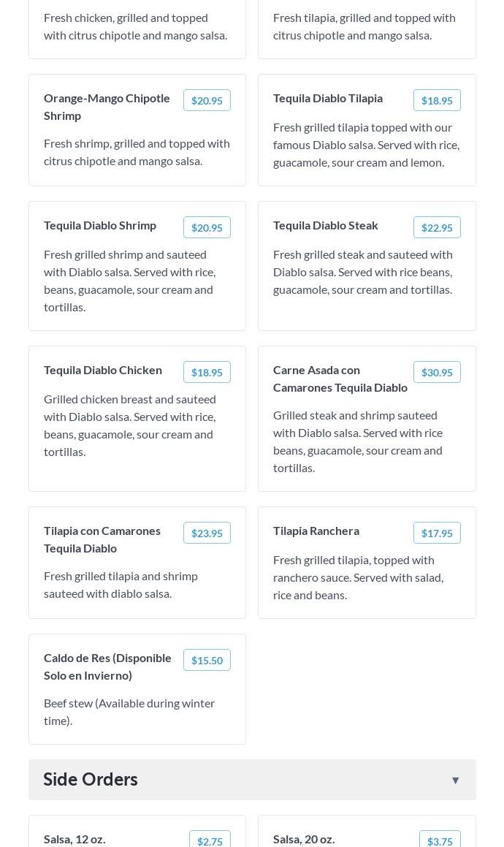The image size is (504, 847).
Task: Click Carne Asada con Camarones Tequila Diablo title
Action: tap(340, 379)
